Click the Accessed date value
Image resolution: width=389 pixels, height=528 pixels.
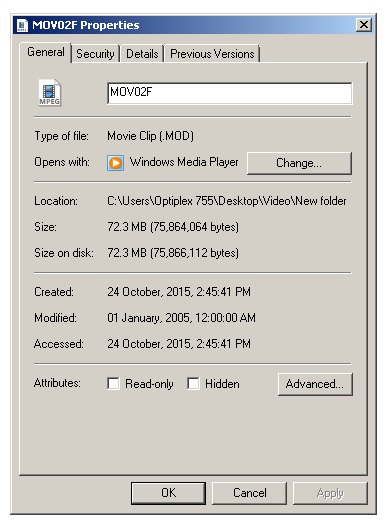pos(179,344)
